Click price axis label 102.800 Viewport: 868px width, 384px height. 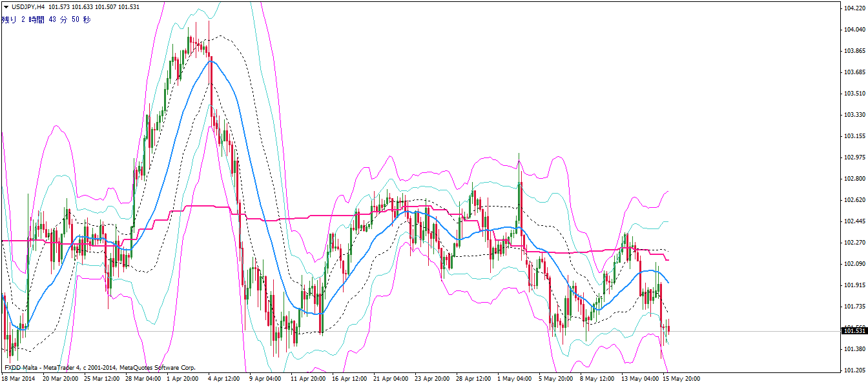point(854,179)
